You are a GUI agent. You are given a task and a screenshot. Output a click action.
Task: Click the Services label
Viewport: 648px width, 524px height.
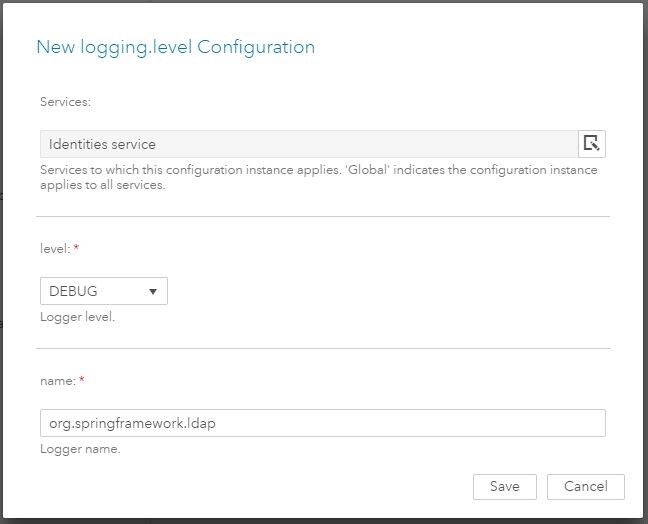tap(65, 102)
